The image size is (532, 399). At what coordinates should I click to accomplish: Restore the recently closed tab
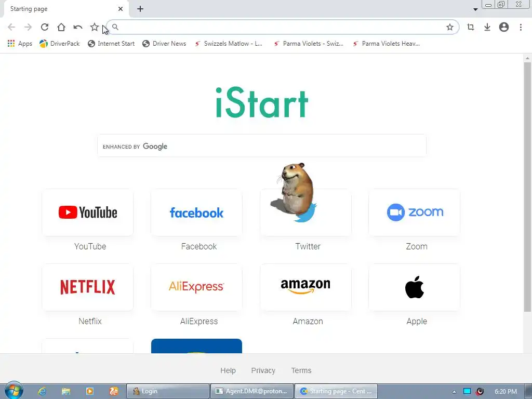click(78, 27)
